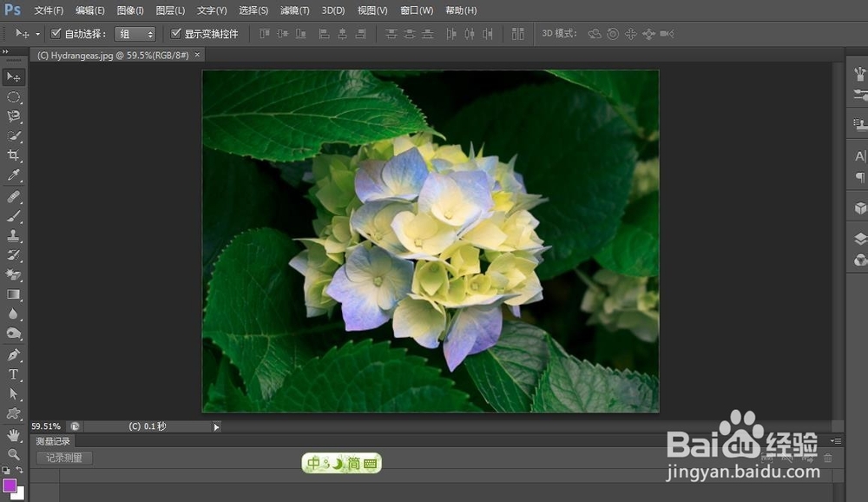
Task: Select the 测量记录 panel tab
Action: pos(53,441)
